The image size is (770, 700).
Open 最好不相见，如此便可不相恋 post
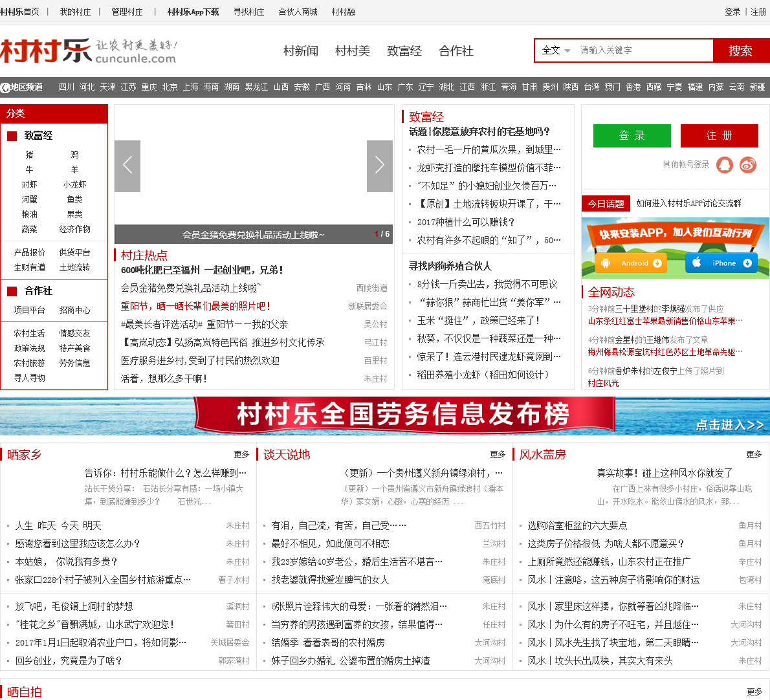(x=330, y=544)
